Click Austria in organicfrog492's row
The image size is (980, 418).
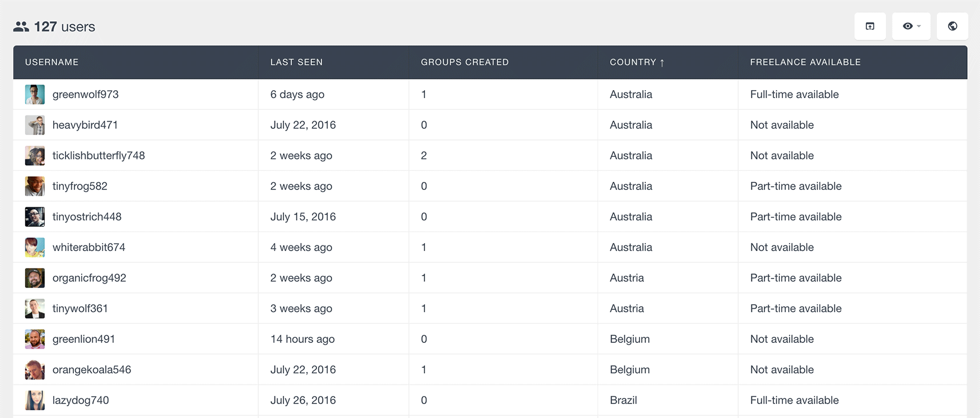pos(627,278)
